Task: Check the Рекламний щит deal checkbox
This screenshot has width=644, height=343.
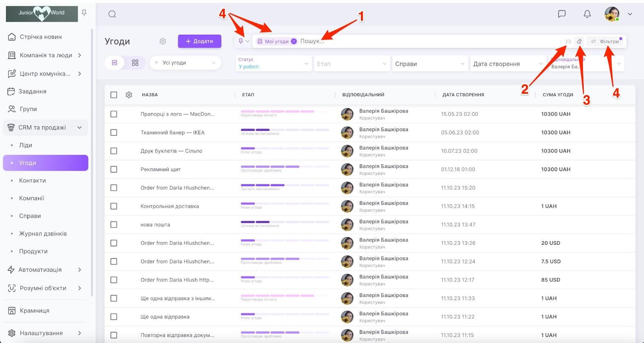Action: [x=114, y=169]
